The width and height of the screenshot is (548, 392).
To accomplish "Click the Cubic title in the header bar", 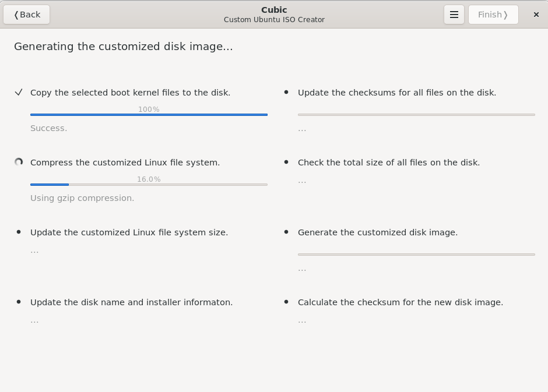I will (x=274, y=10).
